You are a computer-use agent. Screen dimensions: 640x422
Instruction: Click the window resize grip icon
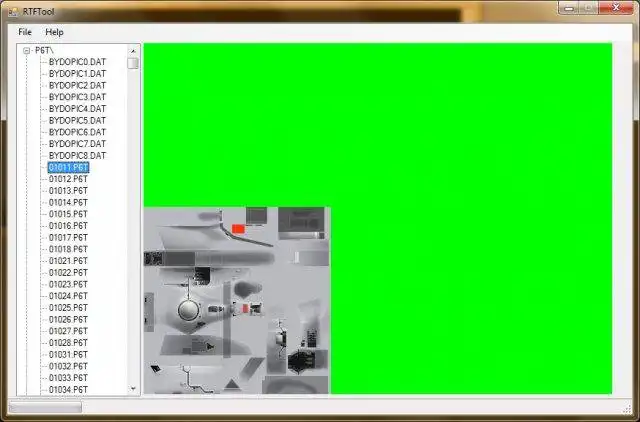(627, 408)
